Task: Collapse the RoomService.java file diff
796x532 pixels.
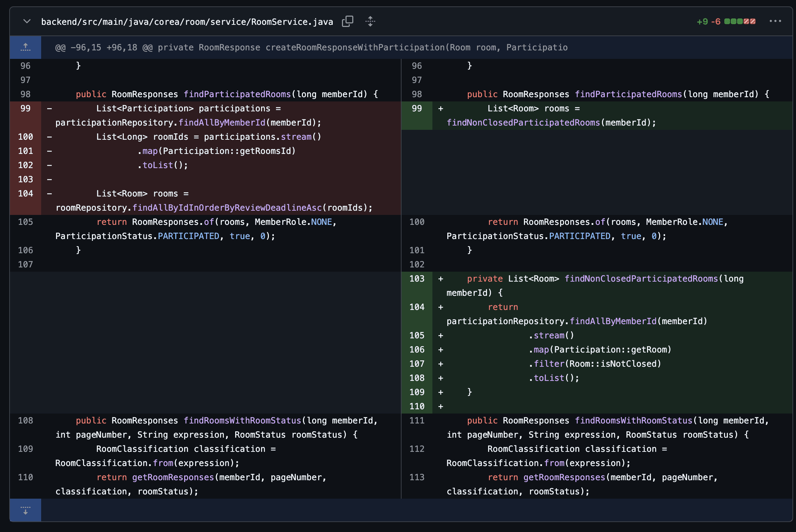Action: [x=27, y=21]
